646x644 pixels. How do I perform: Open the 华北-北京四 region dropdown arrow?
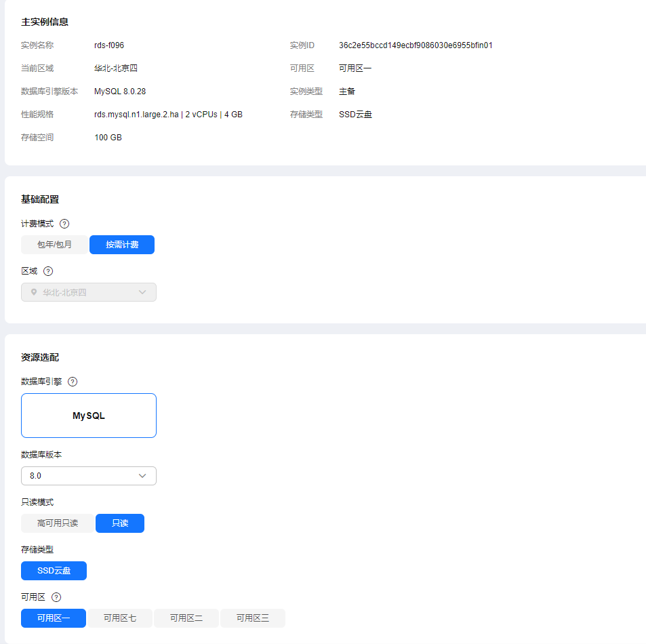pos(142,293)
